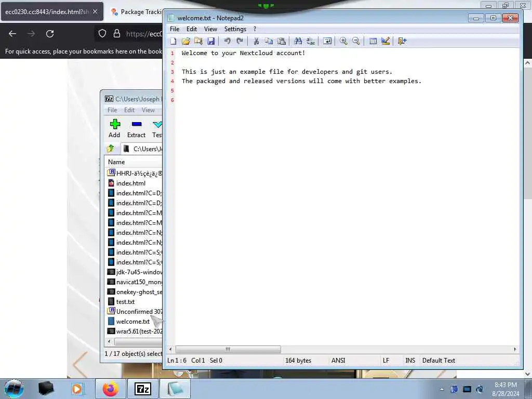Click the 7-Zip scroll left arrow

109,342
